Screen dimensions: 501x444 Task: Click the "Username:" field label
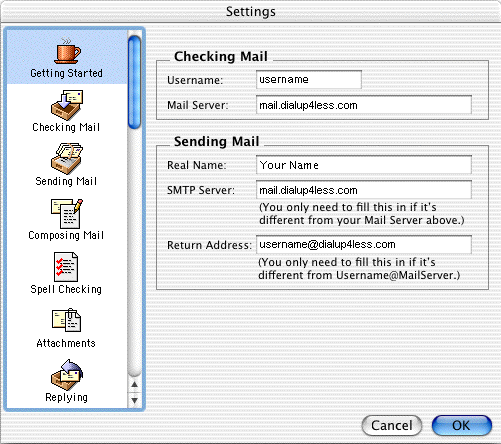pos(195,80)
